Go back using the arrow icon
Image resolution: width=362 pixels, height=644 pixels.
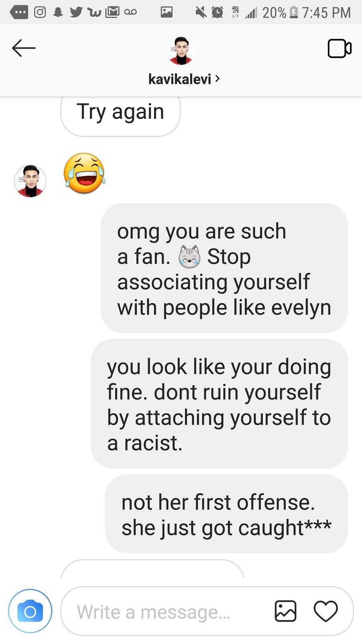click(24, 48)
